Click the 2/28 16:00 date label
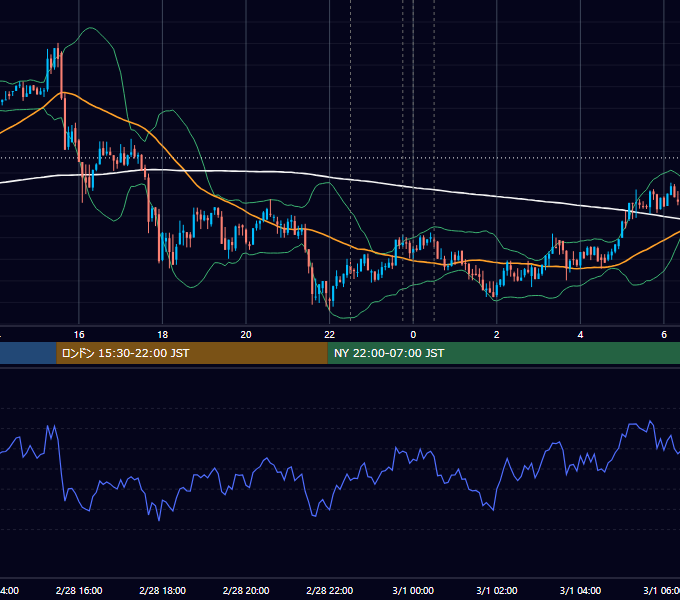680x600 pixels. [79, 590]
